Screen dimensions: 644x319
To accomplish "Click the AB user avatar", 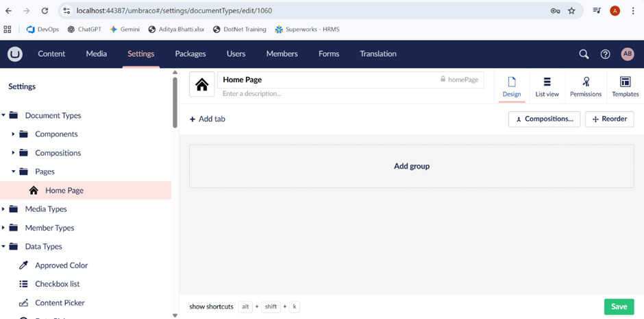I will pos(627,54).
